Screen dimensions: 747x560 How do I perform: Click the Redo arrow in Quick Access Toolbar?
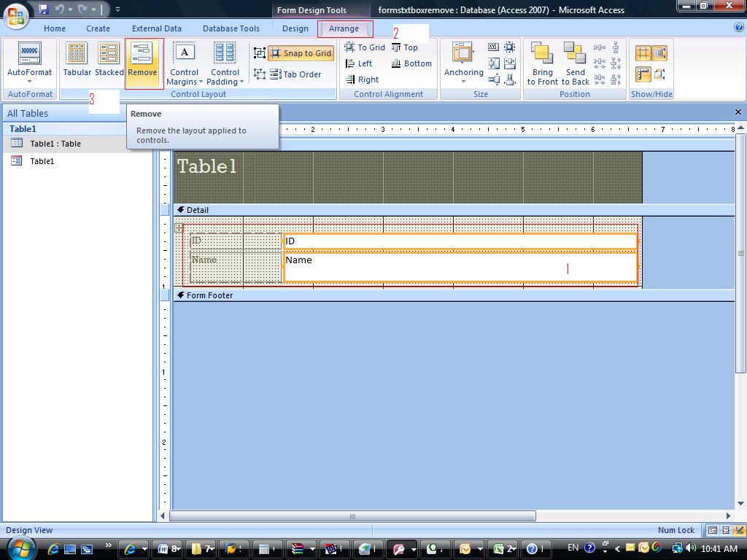coord(82,9)
